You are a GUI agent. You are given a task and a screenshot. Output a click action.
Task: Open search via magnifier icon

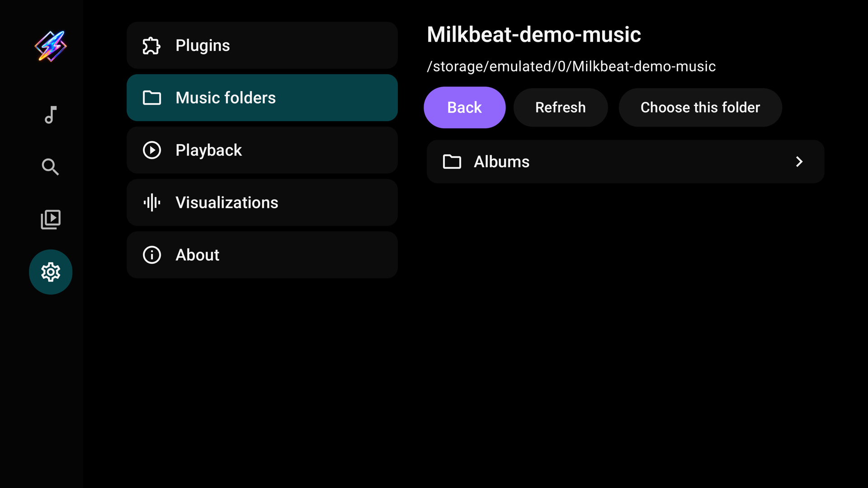51,167
